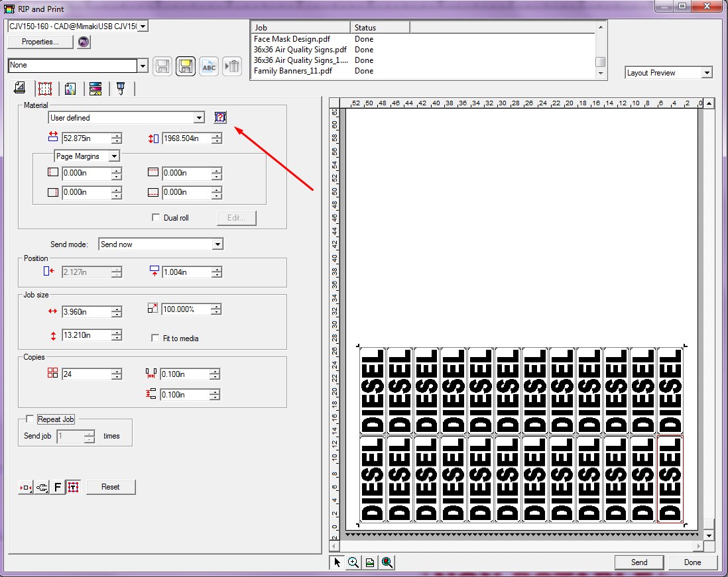Enable the Repeat Job checkbox
Screen dimensions: 728x577
click(x=30, y=419)
